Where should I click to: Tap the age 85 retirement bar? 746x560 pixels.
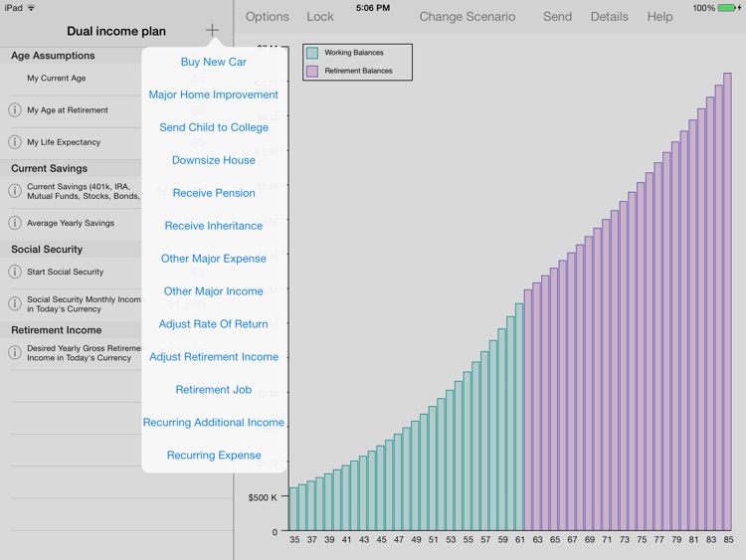pyautogui.click(x=727, y=301)
